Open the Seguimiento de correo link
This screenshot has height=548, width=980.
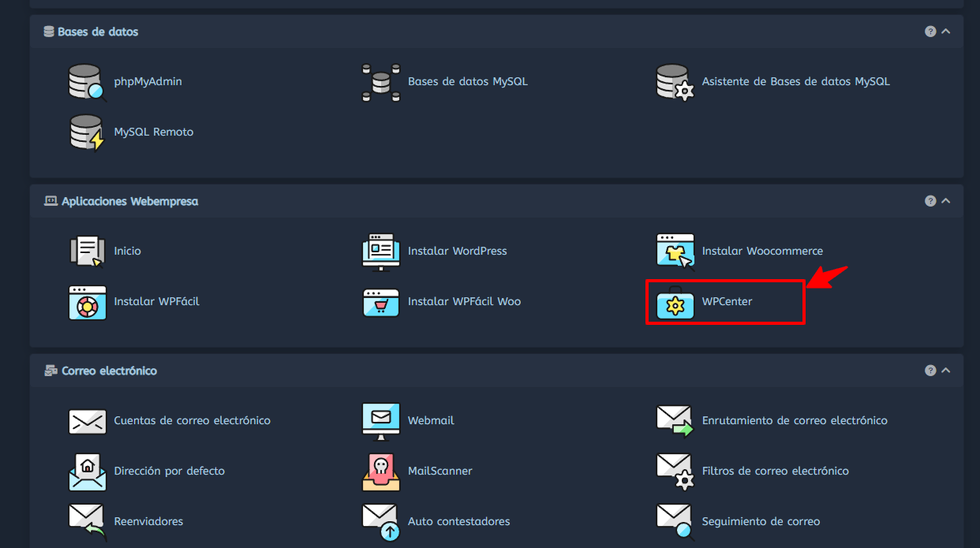coord(761,522)
